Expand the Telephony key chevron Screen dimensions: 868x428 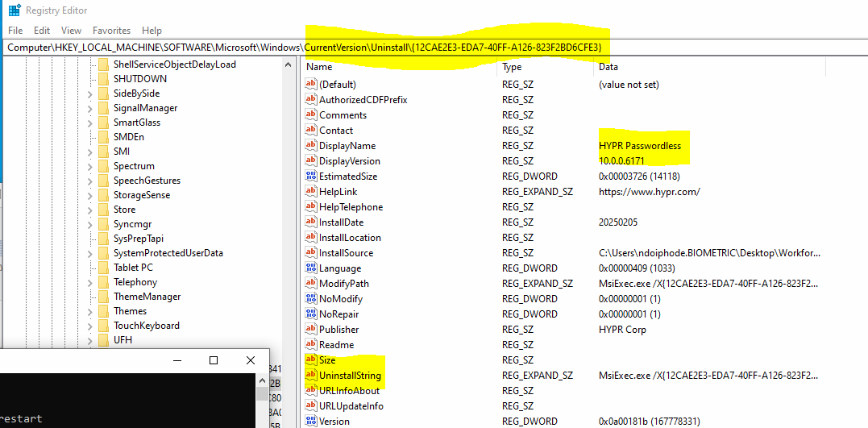(89, 282)
